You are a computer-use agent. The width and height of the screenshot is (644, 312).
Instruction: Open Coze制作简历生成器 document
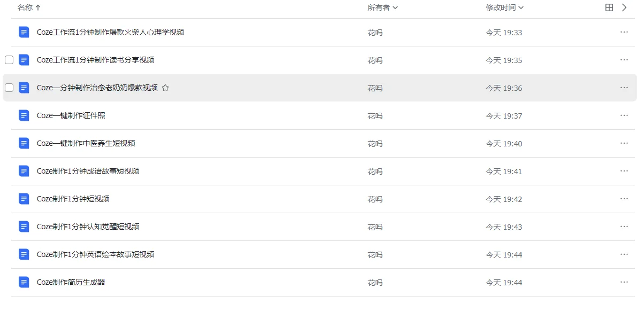tap(71, 282)
